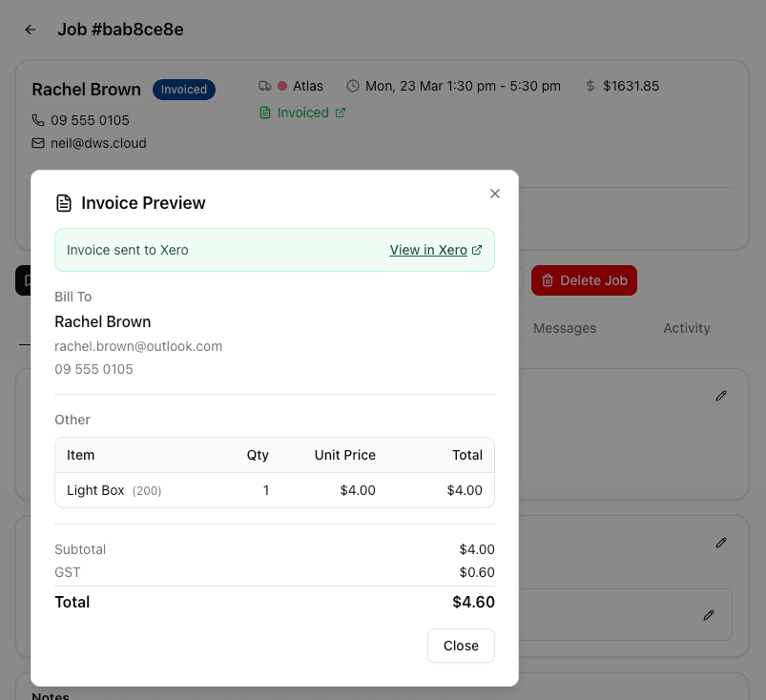Viewport: 766px width, 700px height.
Task: Click the topmost pencil edit icon
Action: [x=721, y=395]
